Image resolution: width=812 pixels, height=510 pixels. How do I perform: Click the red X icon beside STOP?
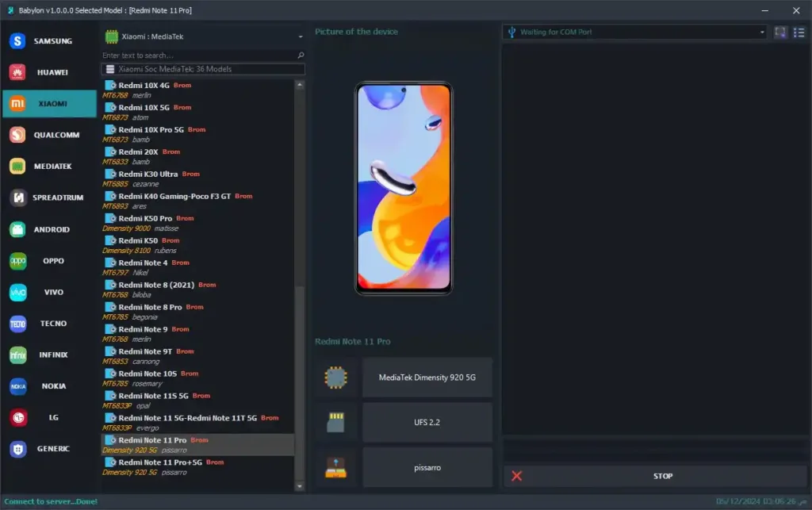coord(516,476)
